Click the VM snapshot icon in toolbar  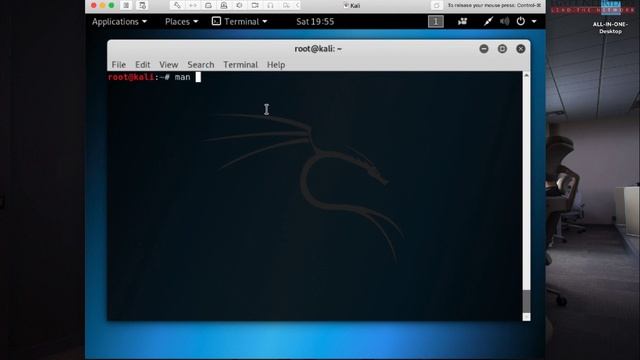(142, 5)
